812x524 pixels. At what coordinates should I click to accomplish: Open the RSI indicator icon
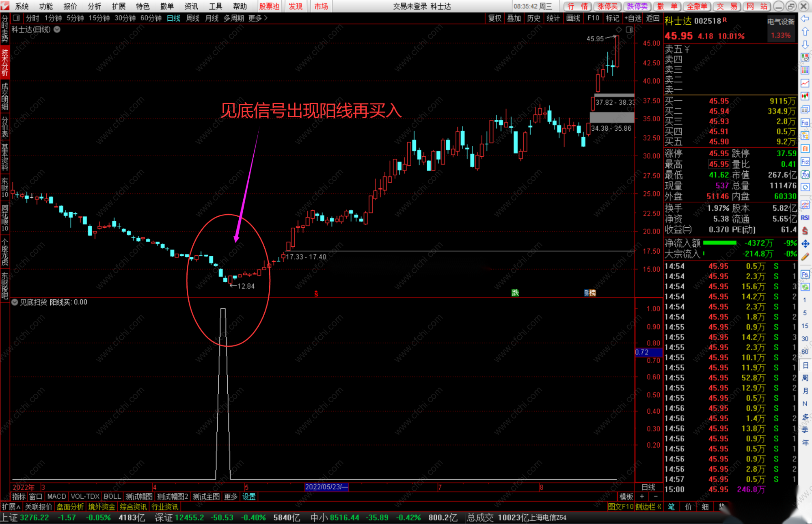[x=805, y=218]
